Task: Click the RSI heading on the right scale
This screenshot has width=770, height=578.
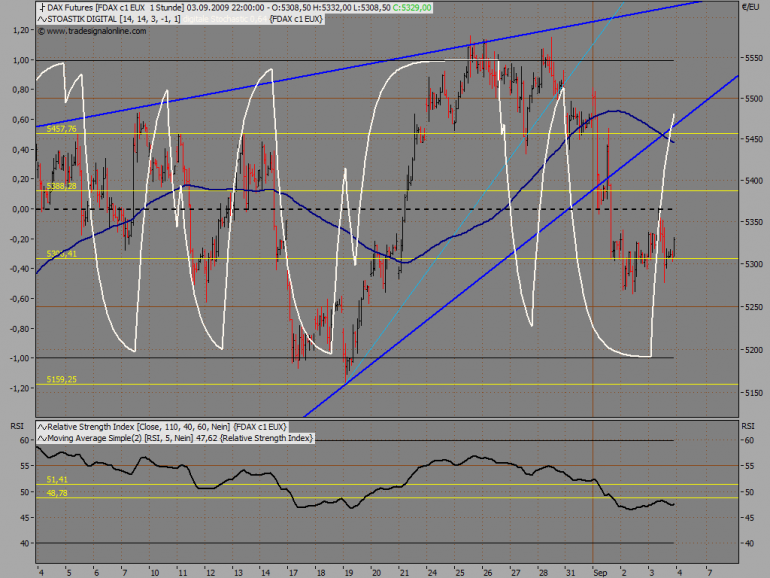Action: click(x=748, y=426)
